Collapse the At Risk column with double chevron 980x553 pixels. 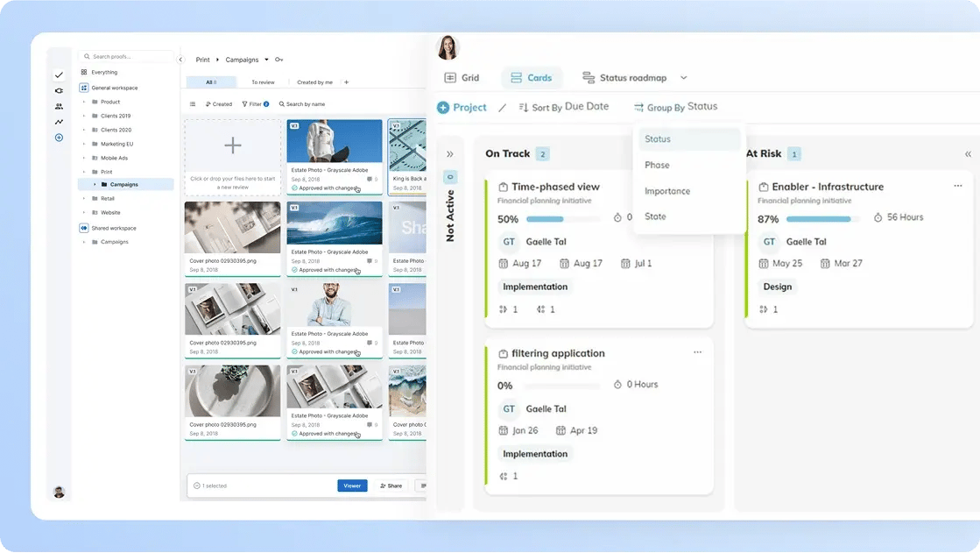[968, 154]
